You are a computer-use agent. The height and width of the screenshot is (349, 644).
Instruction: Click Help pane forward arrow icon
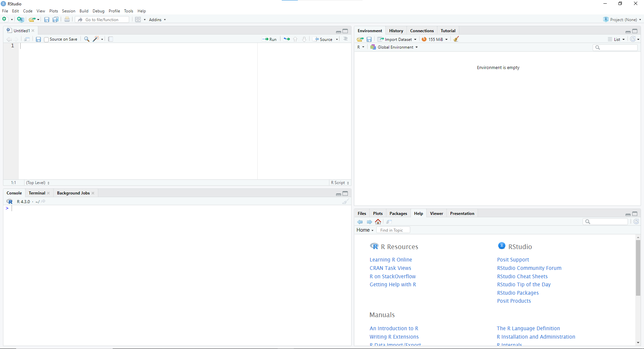pyautogui.click(x=369, y=222)
